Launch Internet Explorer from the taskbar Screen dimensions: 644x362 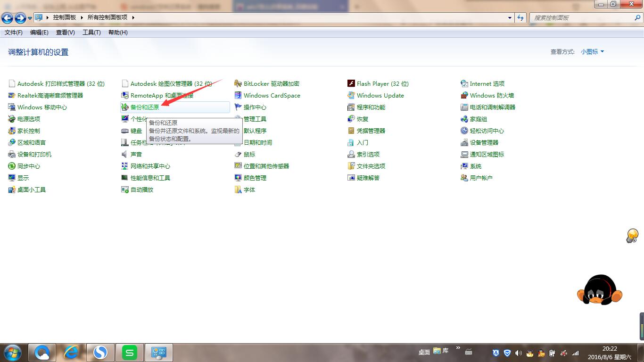point(71,352)
